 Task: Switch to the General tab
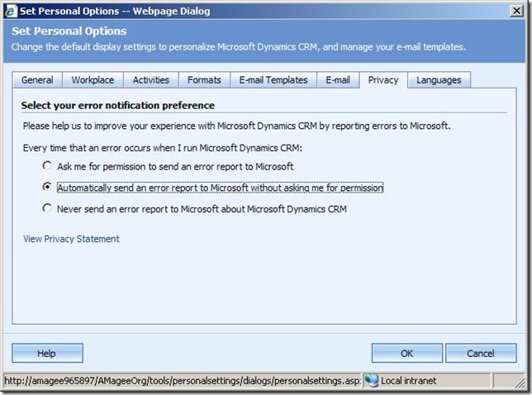[x=37, y=80]
